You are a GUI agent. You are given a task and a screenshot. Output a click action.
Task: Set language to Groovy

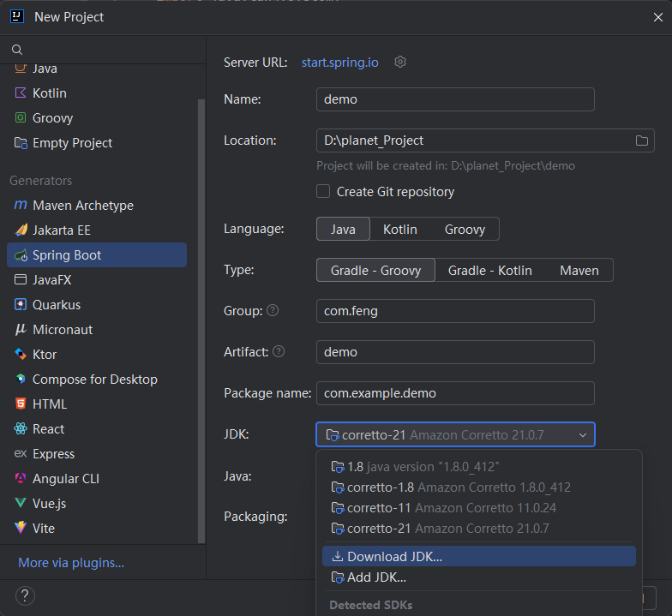click(x=465, y=230)
